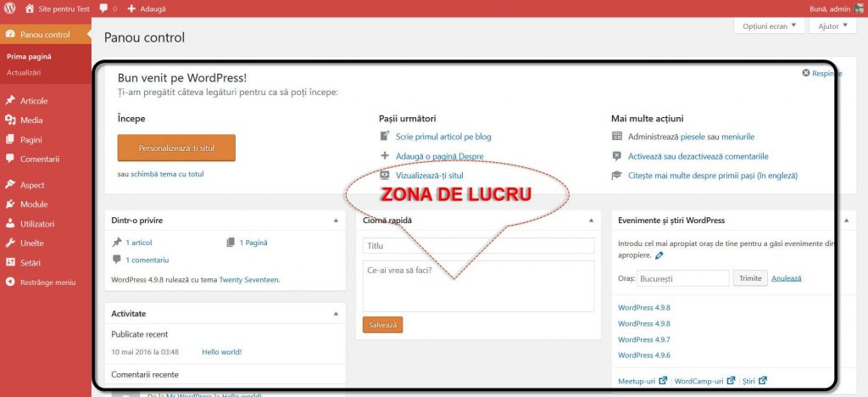Screen dimensions: 868x397
Task: Click the 1 comentariu link
Action: [147, 260]
